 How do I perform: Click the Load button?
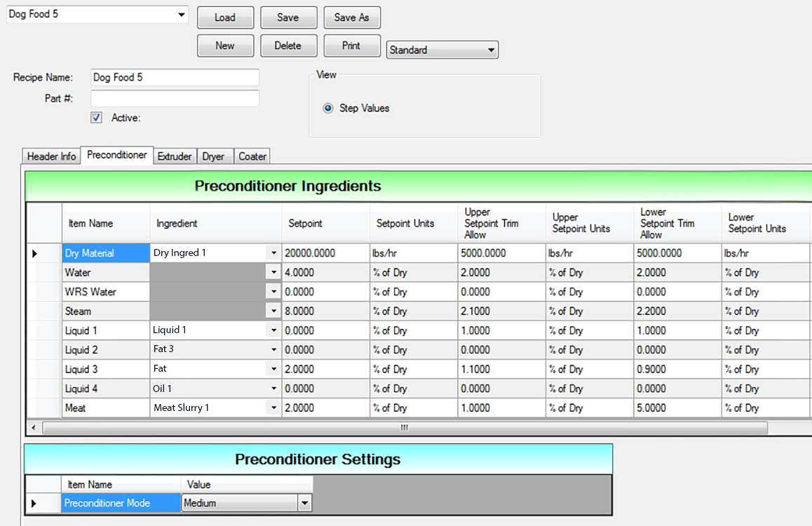click(225, 18)
